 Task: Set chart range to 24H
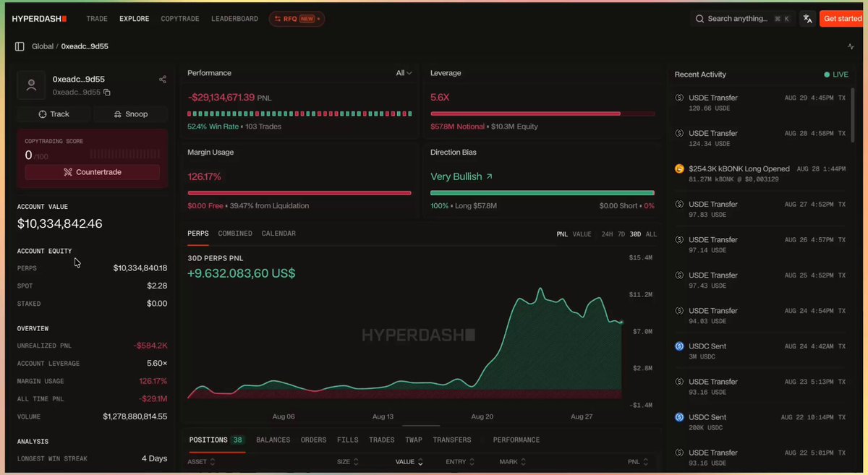pos(607,234)
